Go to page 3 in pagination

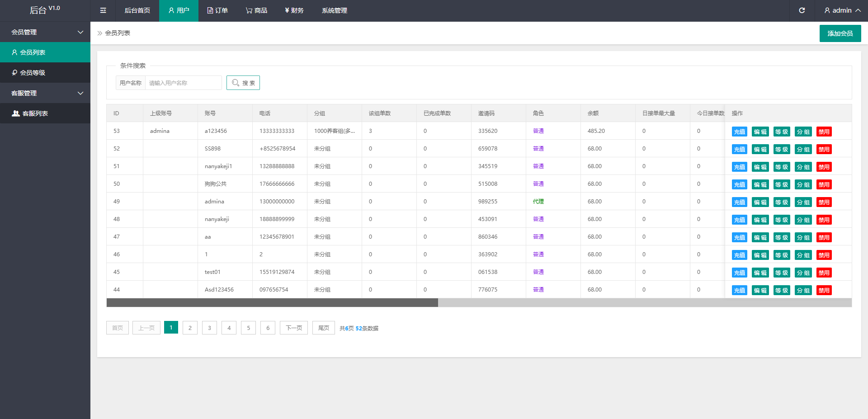point(209,328)
